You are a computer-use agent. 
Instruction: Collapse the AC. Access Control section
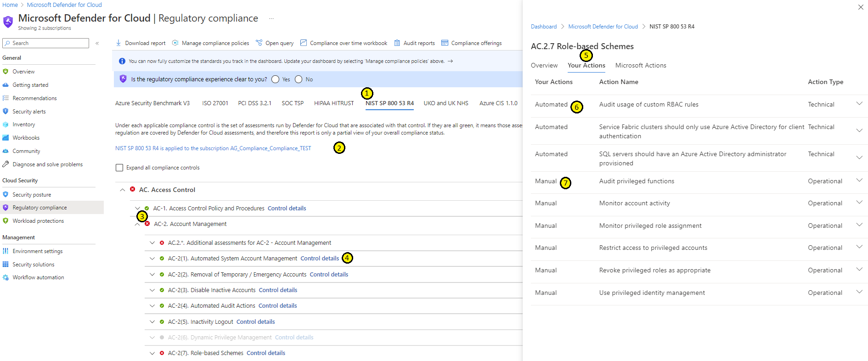click(x=122, y=190)
